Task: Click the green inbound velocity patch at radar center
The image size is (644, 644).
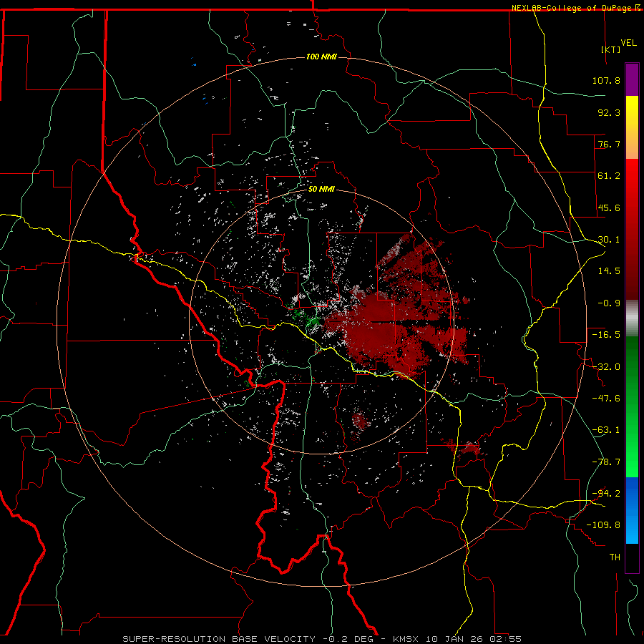Action: click(314, 321)
